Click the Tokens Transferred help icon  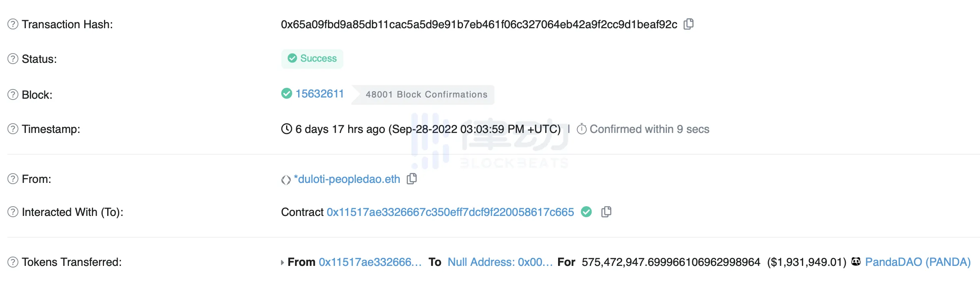[x=13, y=262]
